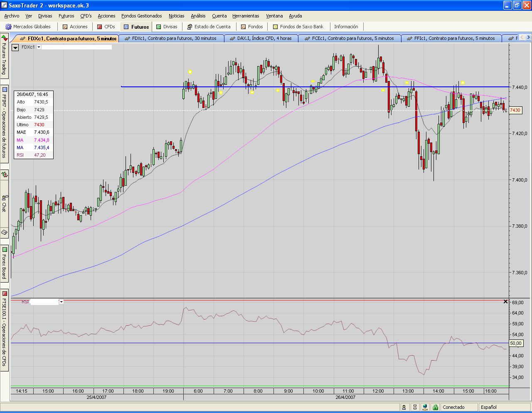This screenshot has height=413, width=532.
Task: Open the Mercados Globales toolbar button
Action: (x=28, y=27)
